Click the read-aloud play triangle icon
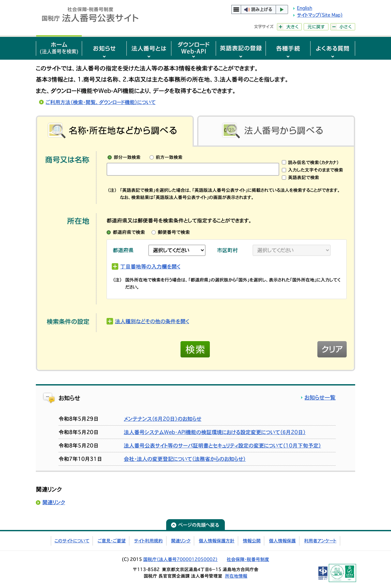 click(282, 9)
